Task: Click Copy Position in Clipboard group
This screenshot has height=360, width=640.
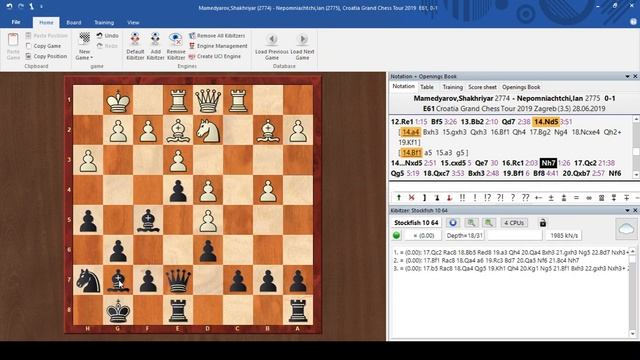Action: click(x=46, y=56)
